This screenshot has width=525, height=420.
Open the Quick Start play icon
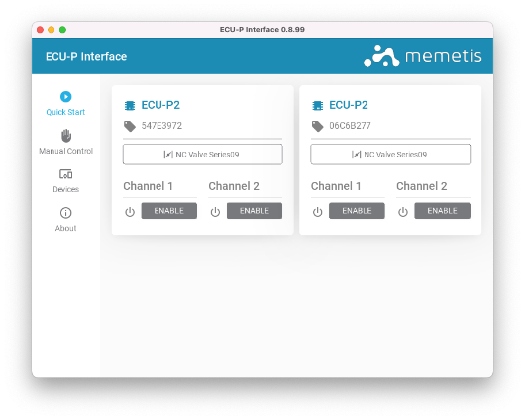66,96
